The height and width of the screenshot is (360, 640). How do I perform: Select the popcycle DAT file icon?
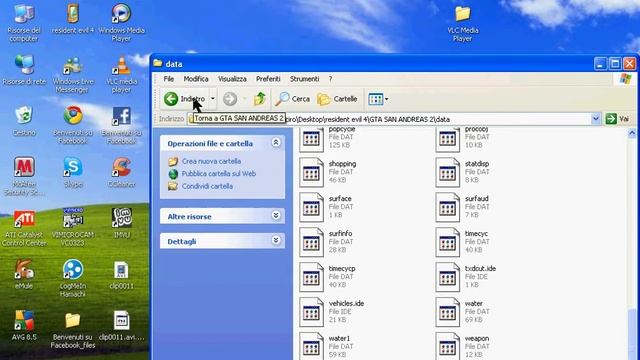click(311, 139)
